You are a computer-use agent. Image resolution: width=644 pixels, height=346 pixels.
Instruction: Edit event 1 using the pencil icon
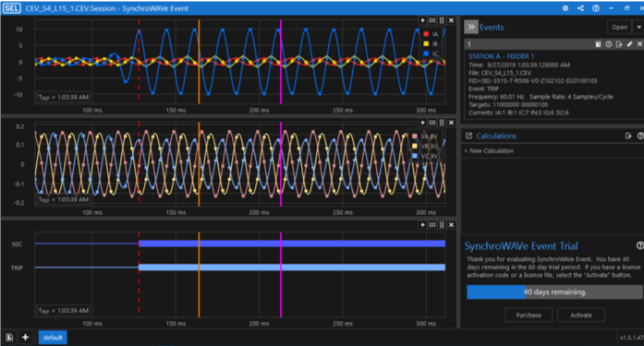click(629, 44)
